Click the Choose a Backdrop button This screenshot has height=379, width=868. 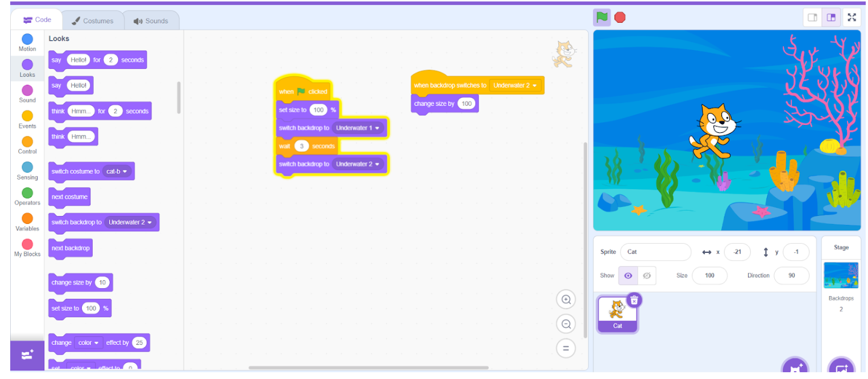tap(841, 368)
